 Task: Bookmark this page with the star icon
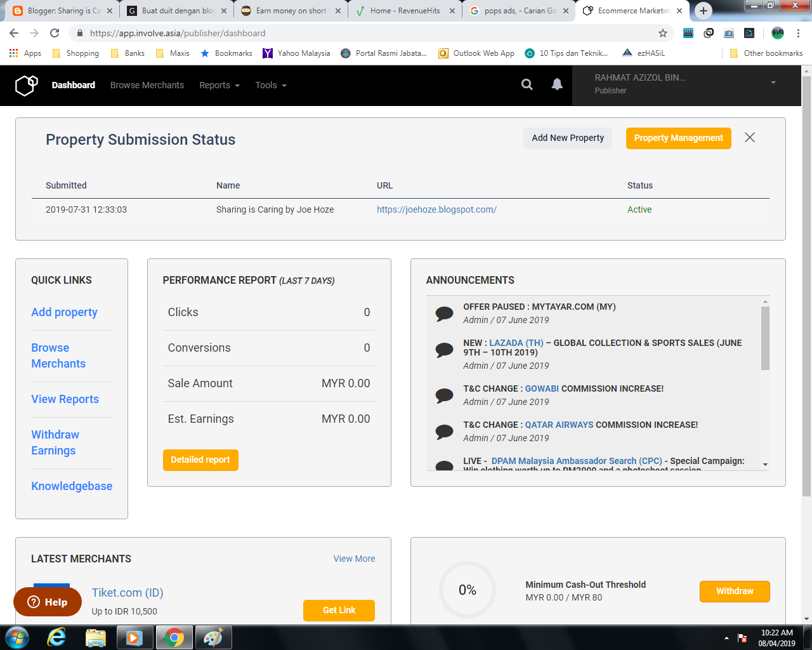(663, 33)
